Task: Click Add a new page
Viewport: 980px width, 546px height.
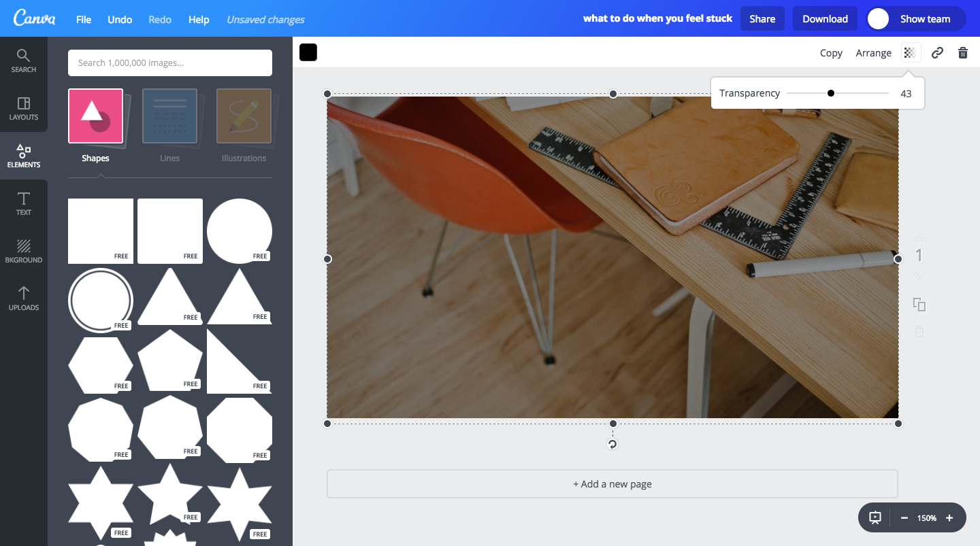Action: click(612, 484)
